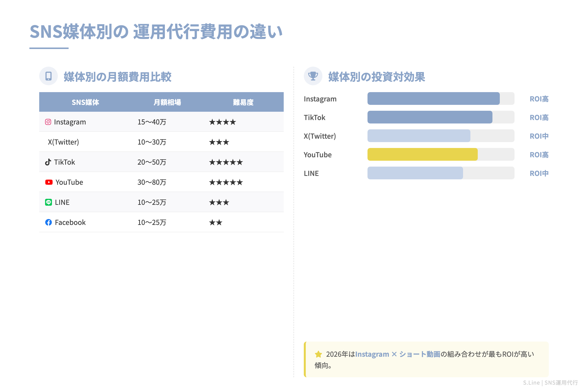Click the YouTube icon next to 30〜80万
This screenshot has height=392, width=588.
click(49, 182)
